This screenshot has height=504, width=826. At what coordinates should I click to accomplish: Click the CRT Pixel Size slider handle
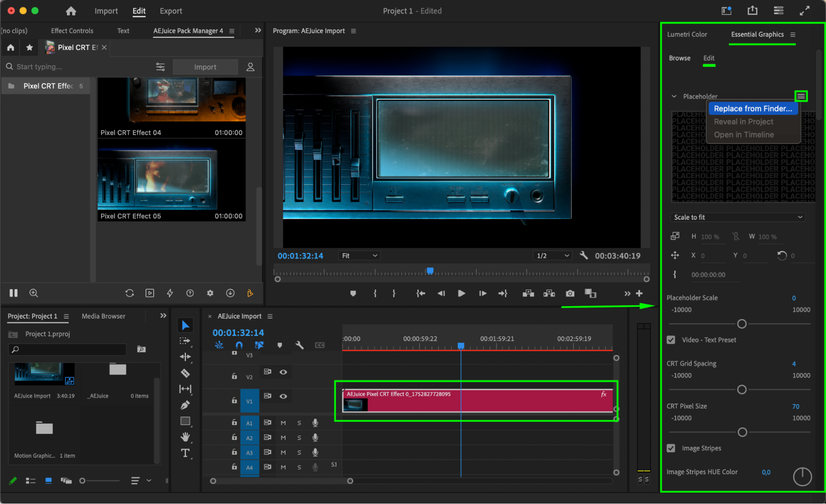[x=742, y=432]
